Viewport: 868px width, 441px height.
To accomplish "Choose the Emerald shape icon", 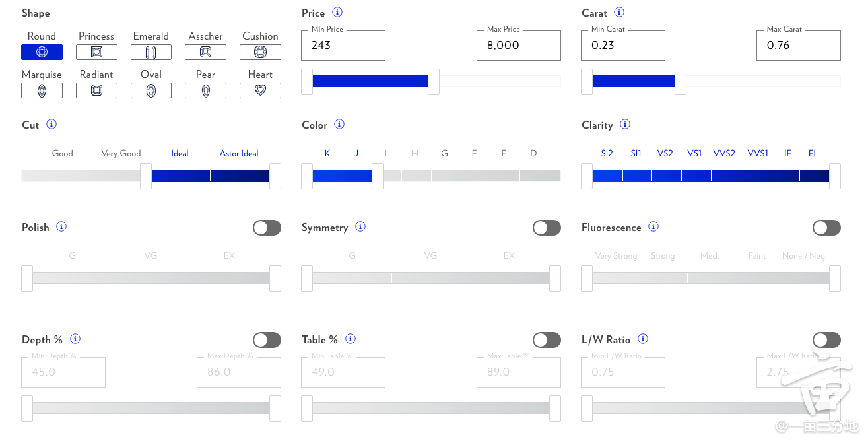I will pyautogui.click(x=151, y=52).
